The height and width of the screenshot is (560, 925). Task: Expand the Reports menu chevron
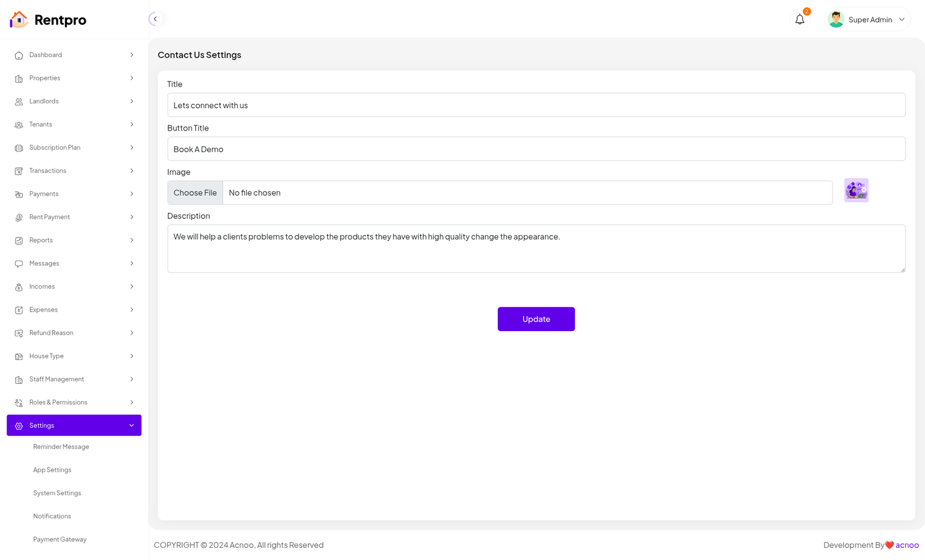tap(132, 240)
